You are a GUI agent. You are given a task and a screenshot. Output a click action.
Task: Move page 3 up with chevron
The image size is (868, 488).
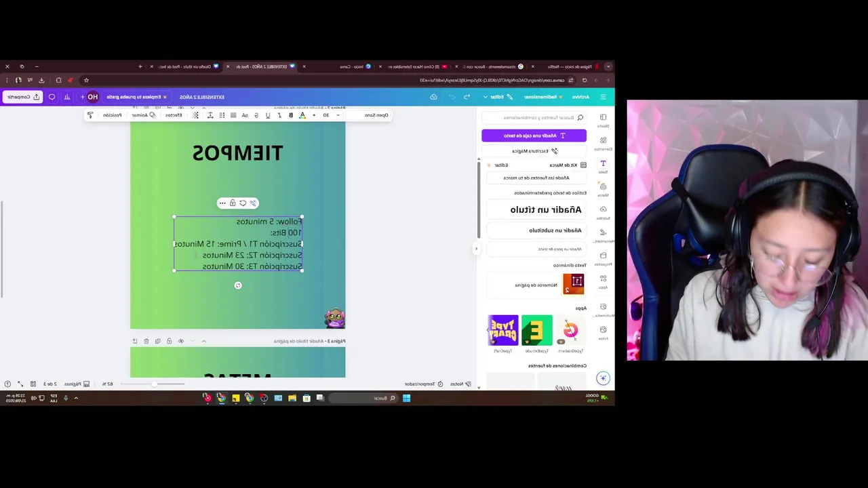point(203,341)
